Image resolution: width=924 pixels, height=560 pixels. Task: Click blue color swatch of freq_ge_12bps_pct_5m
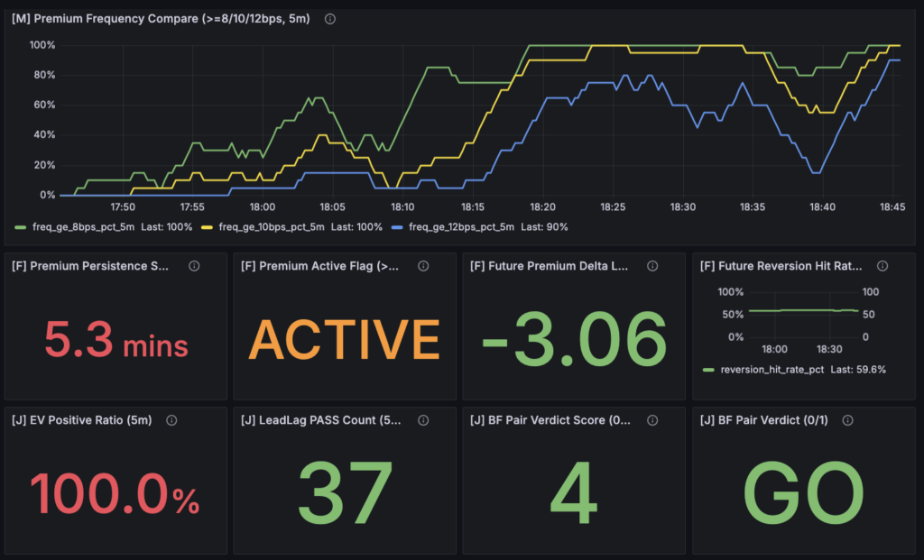click(x=400, y=227)
